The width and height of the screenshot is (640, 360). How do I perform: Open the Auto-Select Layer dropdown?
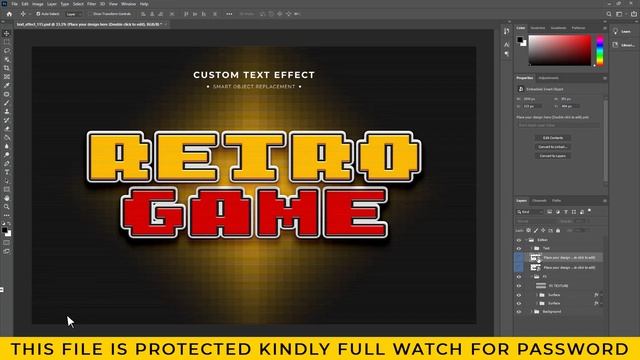(x=74, y=14)
